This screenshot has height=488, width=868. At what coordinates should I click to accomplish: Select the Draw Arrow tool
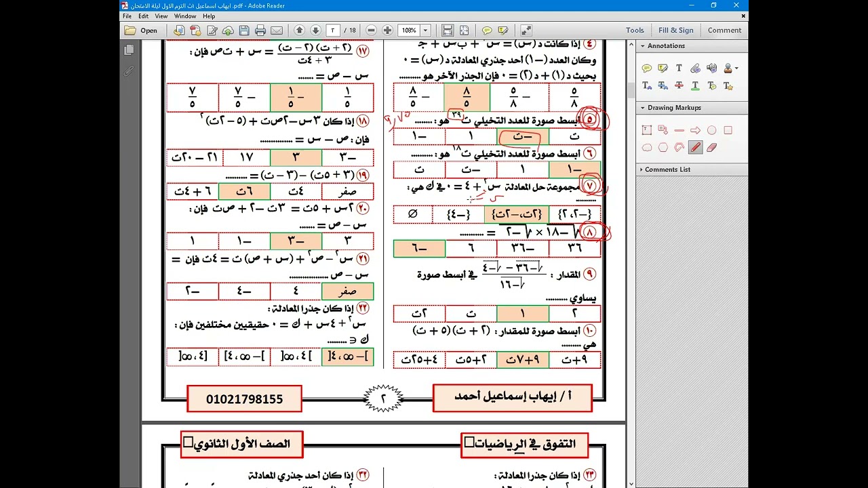pyautogui.click(x=695, y=130)
